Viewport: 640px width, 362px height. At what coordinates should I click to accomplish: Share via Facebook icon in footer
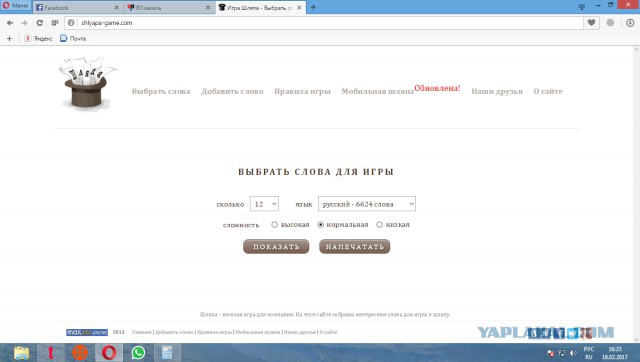559,333
